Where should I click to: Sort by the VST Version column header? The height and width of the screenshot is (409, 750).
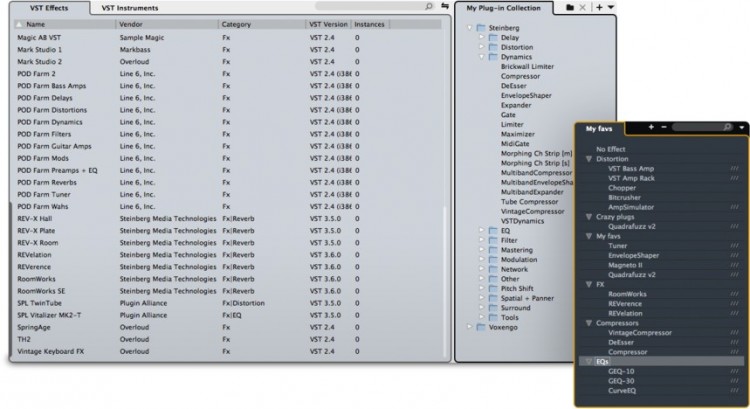point(328,24)
